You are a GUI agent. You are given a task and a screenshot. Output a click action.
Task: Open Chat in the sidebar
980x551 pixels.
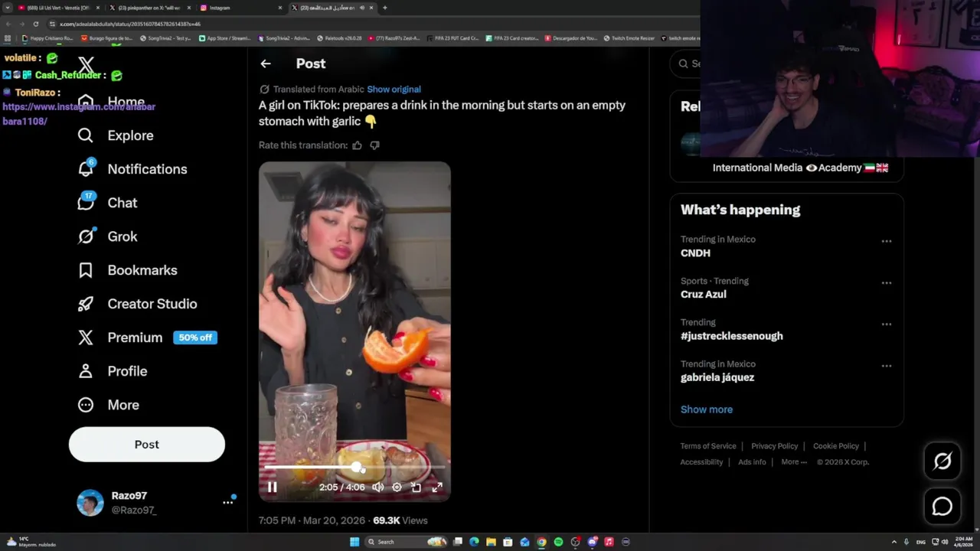[x=107, y=203]
